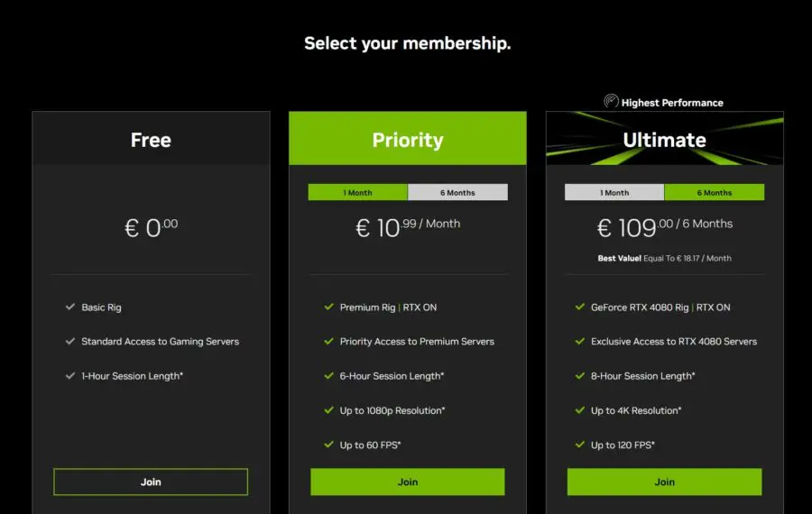Join the Priority membership

tap(408, 482)
